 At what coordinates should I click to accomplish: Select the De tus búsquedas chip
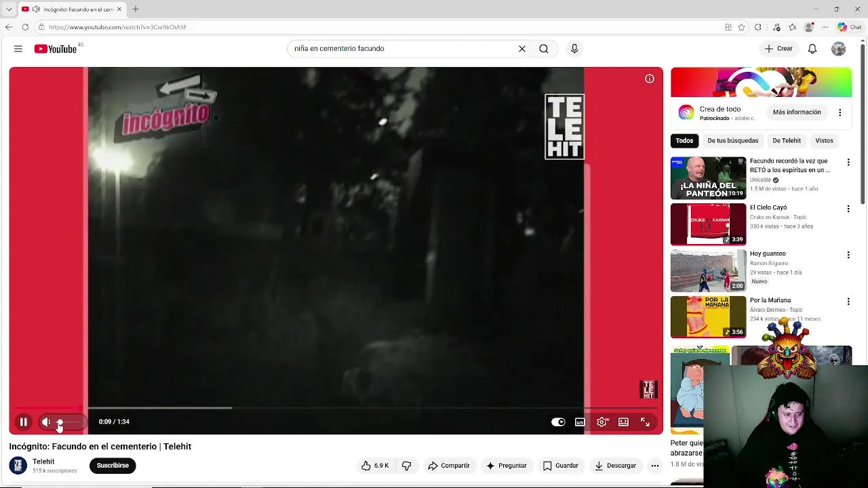coord(733,141)
